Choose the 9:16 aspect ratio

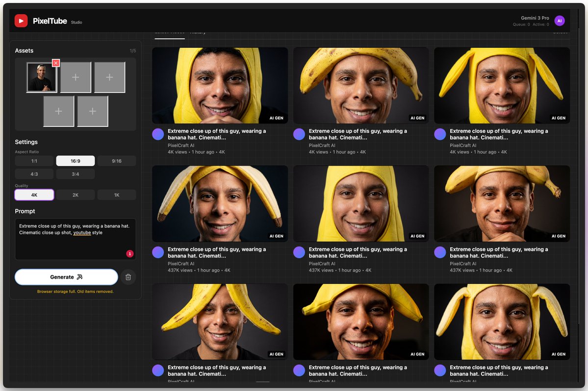(117, 161)
